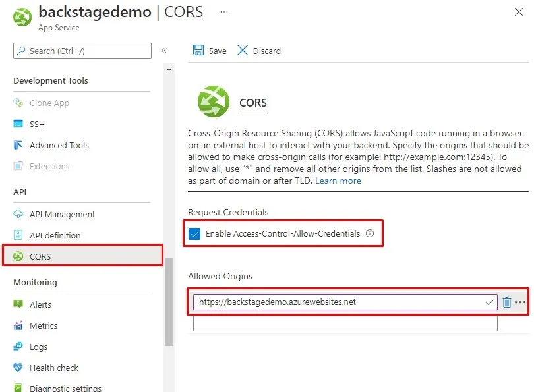Image resolution: width=534 pixels, height=392 pixels.
Task: Click the checkmark in the origin field
Action: [490, 302]
